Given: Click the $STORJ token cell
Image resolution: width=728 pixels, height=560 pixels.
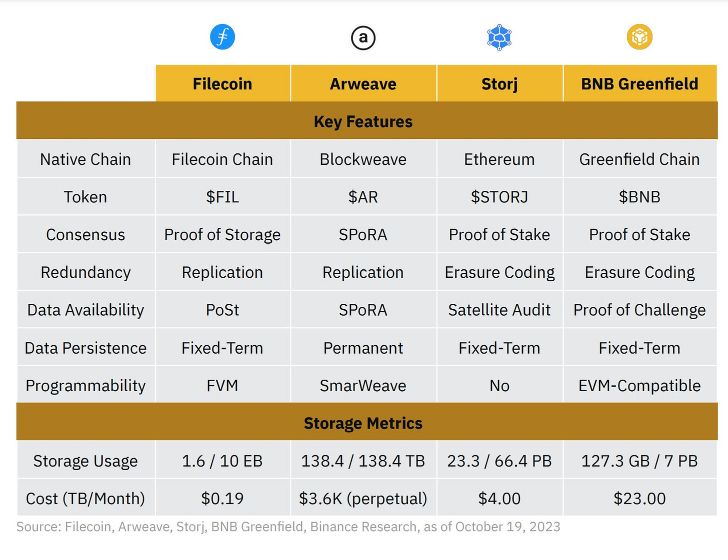Looking at the screenshot, I should click(x=500, y=197).
